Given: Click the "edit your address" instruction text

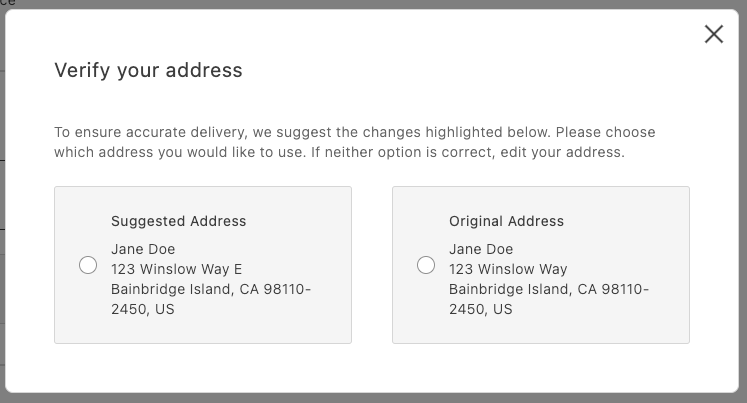Looking at the screenshot, I should point(574,153).
